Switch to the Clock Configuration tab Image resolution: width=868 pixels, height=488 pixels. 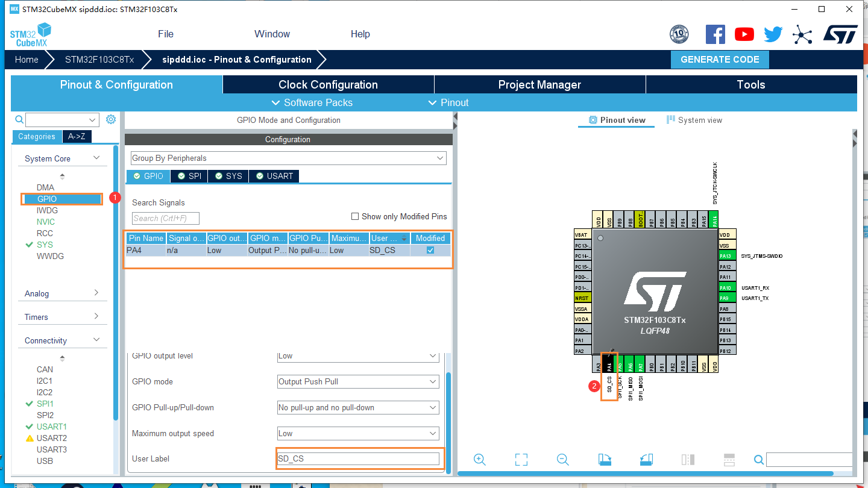click(x=327, y=84)
